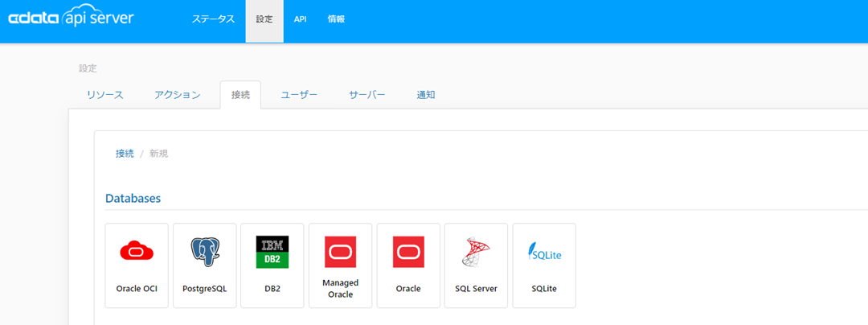This screenshot has height=325, width=868.
Task: Click the Oracle OCI label
Action: (x=137, y=289)
